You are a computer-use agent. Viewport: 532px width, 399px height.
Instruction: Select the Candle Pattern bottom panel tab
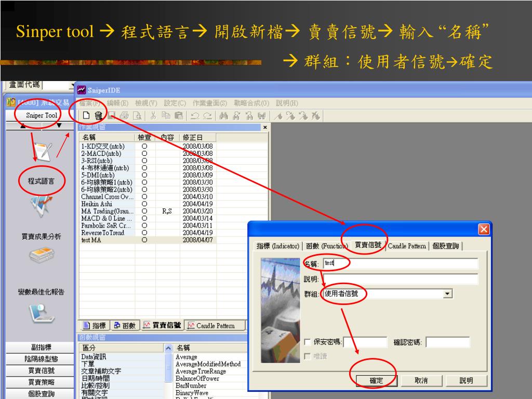216,326
